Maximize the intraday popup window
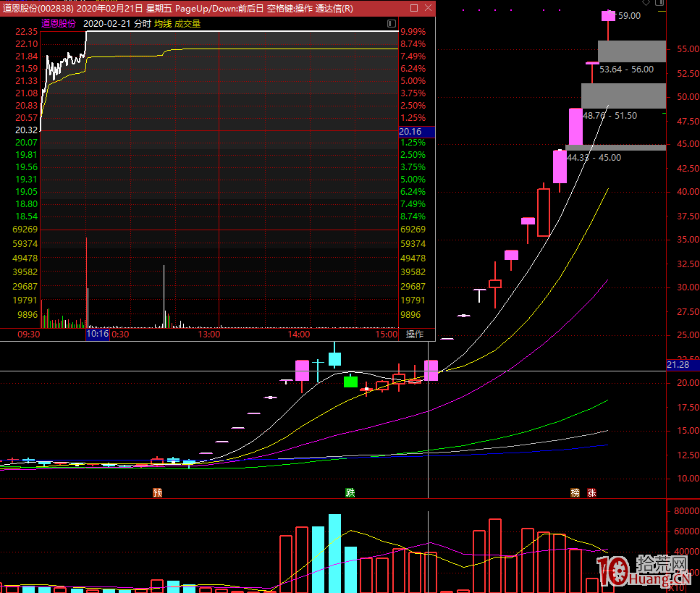Viewport: 700px width, 593px height. 413,8
